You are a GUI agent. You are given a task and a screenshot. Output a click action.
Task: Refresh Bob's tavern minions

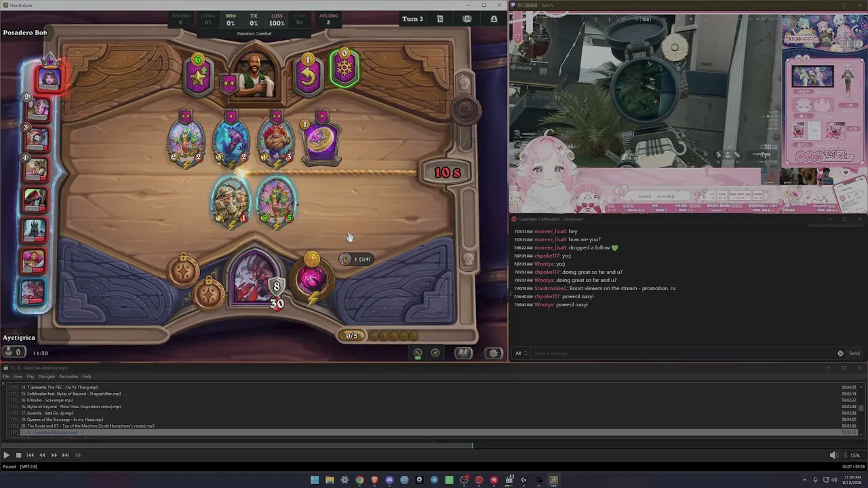(308, 76)
